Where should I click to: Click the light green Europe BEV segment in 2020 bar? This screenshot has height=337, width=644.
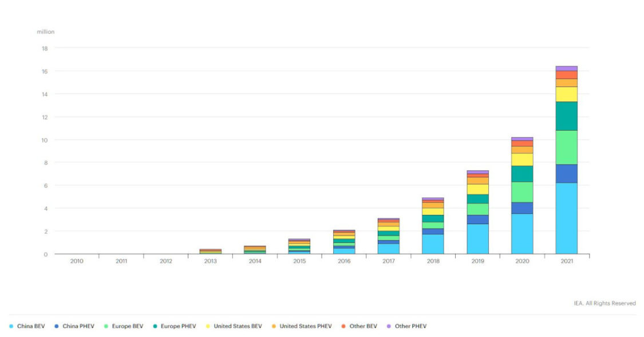pos(522,192)
